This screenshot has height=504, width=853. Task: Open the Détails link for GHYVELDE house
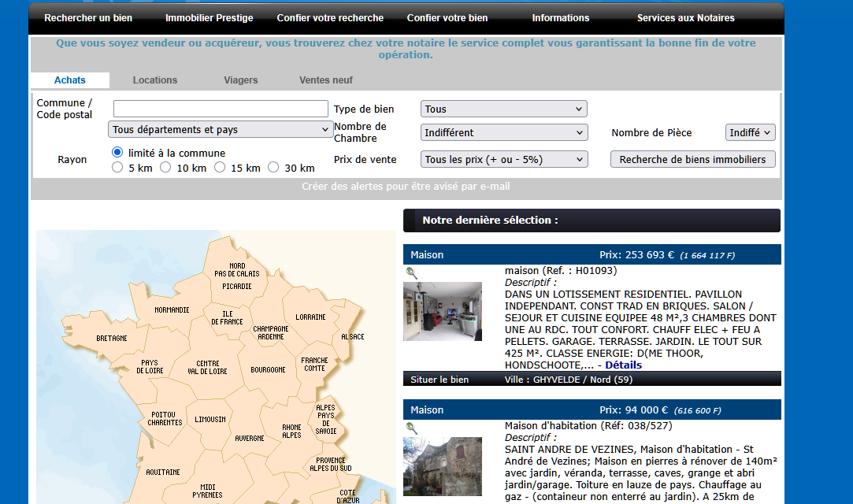pos(623,365)
